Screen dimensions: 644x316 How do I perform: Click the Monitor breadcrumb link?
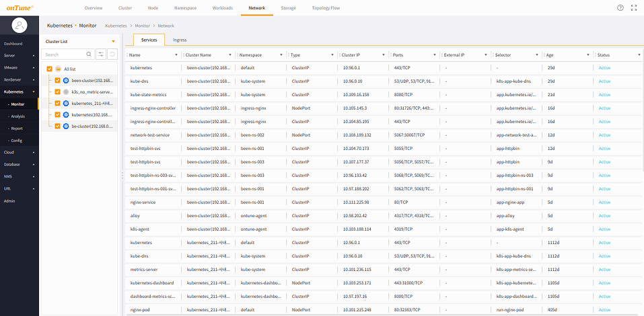click(142, 26)
